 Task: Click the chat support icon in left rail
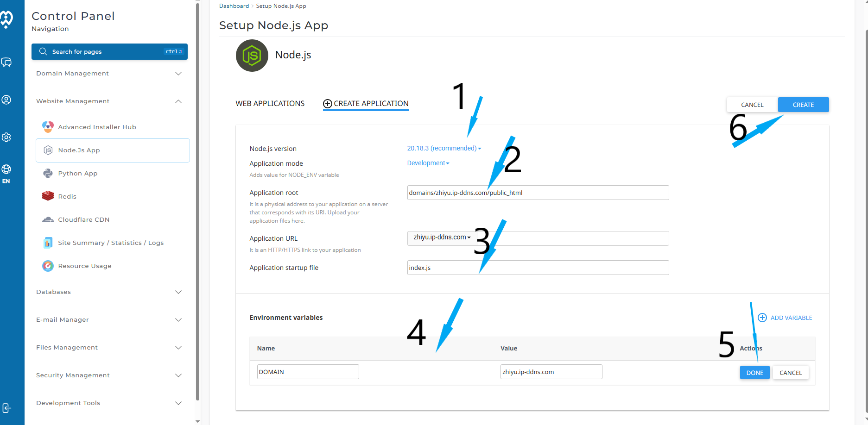[x=6, y=62]
